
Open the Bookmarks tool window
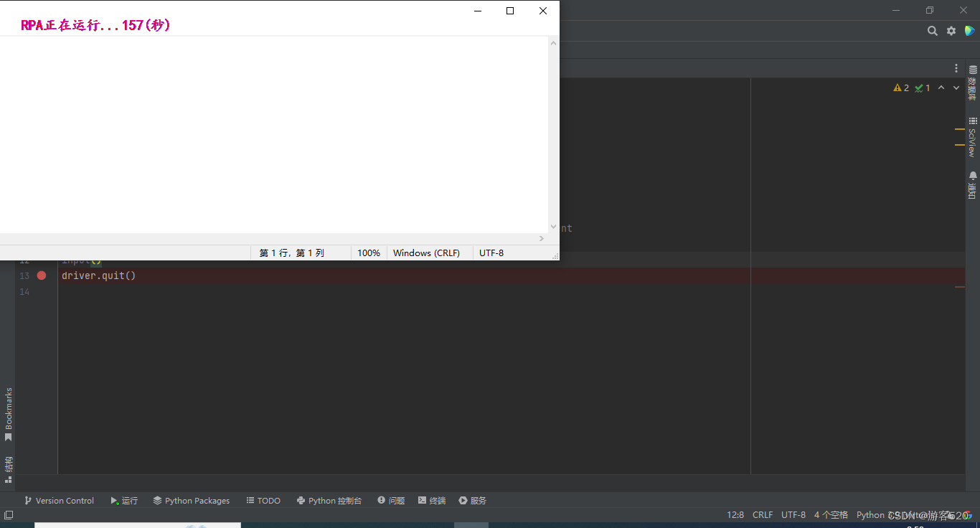pyautogui.click(x=9, y=415)
